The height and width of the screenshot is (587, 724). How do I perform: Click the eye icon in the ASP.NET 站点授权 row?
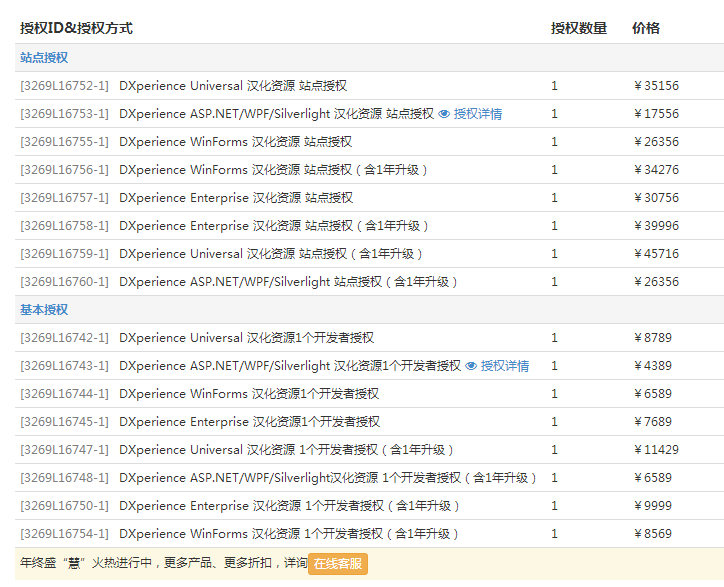[x=445, y=114]
